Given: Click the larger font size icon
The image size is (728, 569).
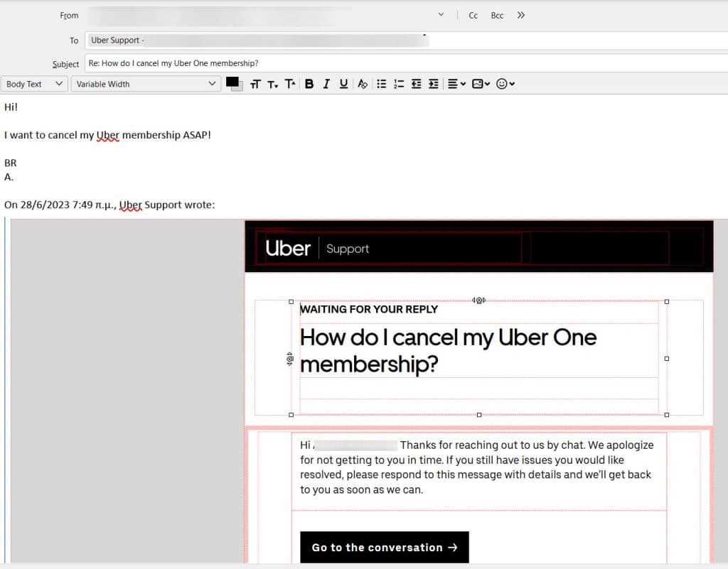Looking at the screenshot, I should click(290, 84).
